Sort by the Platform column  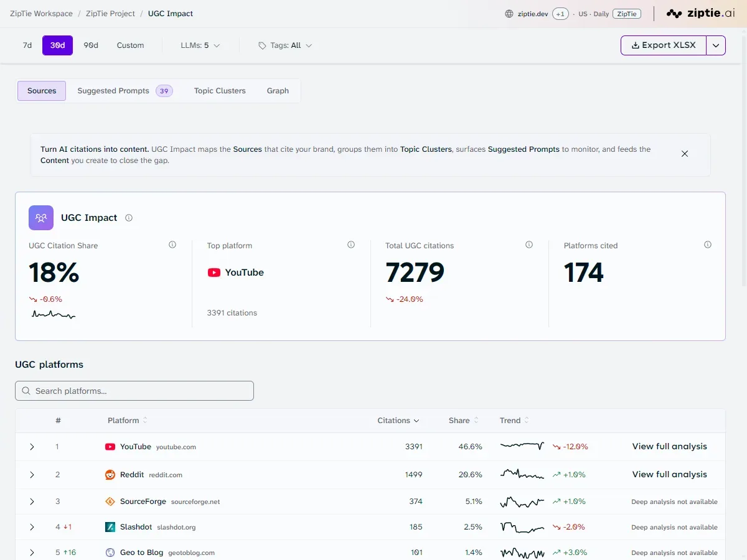tap(128, 421)
